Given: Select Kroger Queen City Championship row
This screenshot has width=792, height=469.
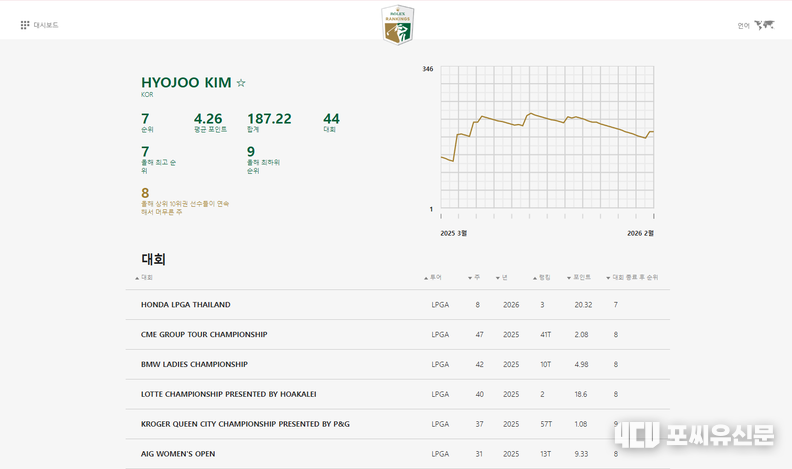Looking at the screenshot, I should (245, 424).
